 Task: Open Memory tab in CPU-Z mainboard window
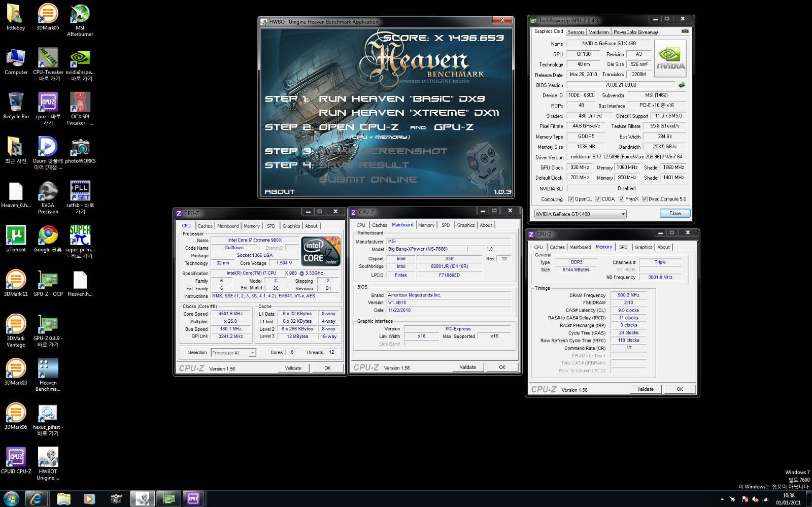click(x=426, y=225)
